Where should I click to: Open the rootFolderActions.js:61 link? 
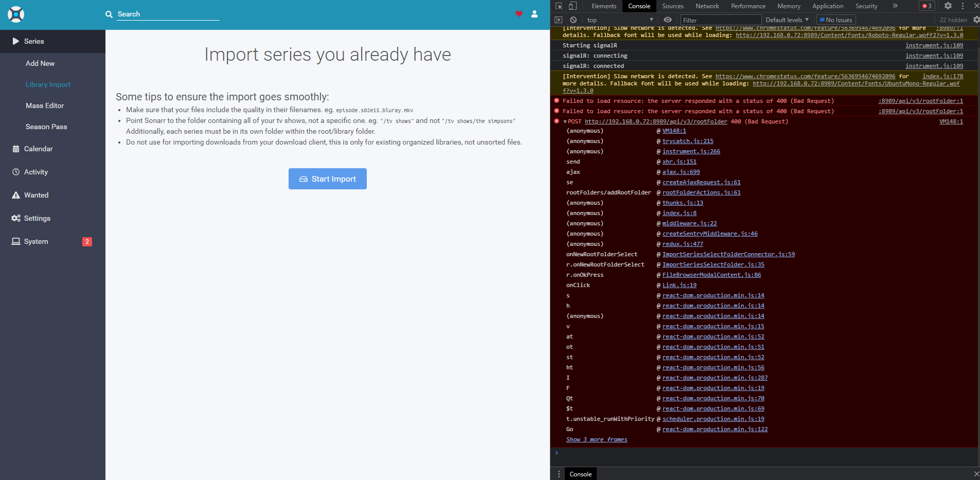tap(701, 192)
